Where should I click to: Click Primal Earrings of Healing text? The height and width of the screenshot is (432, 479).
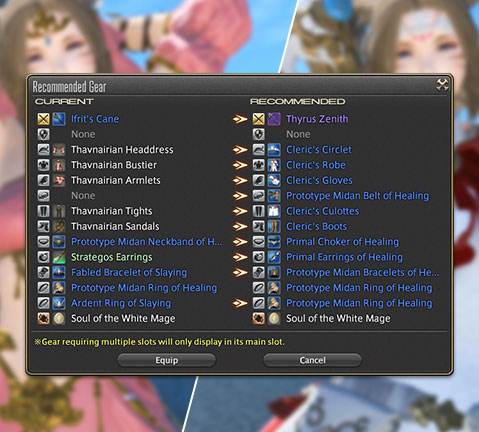[x=344, y=257]
